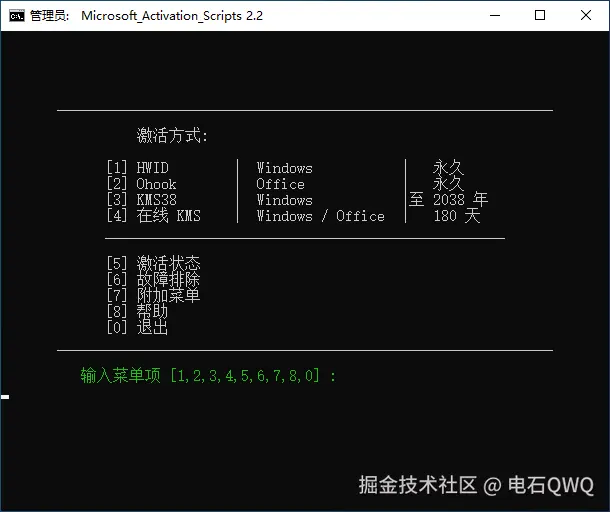Image resolution: width=610 pixels, height=512 pixels.
Task: Click the blinking console cursor
Action: click(5, 397)
